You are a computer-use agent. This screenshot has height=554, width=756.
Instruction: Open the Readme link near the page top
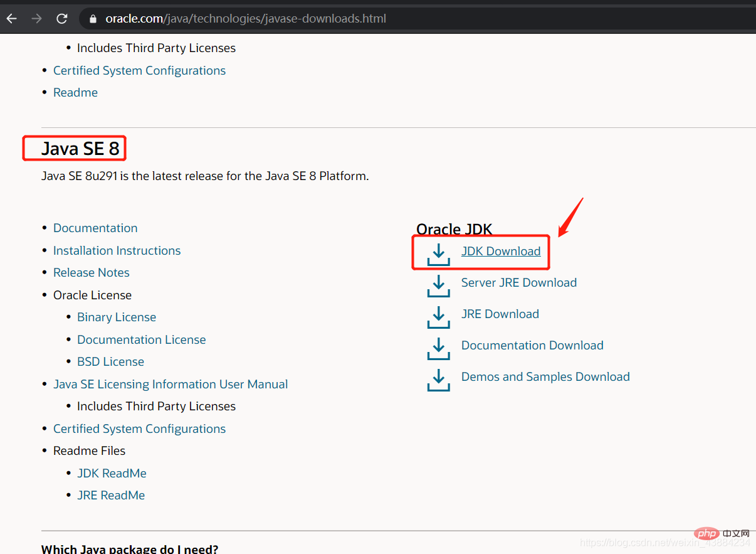pos(75,92)
